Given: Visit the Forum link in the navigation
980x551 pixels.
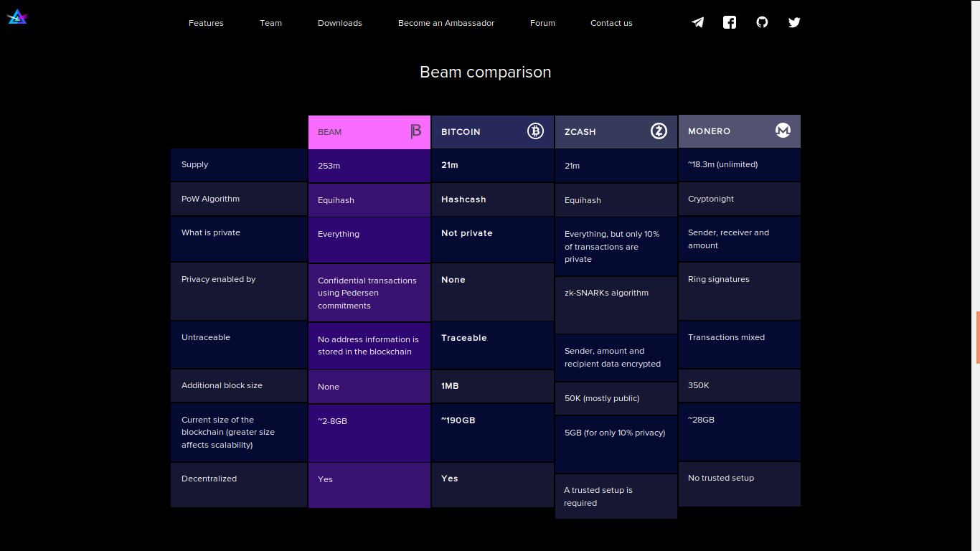Looking at the screenshot, I should click(x=542, y=23).
